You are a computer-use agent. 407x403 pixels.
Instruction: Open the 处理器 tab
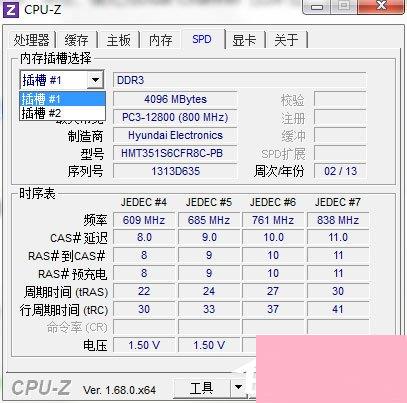pos(31,40)
